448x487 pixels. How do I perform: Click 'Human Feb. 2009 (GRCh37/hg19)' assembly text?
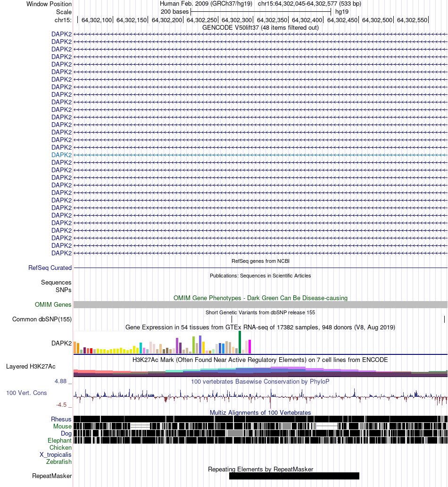coord(206,4)
